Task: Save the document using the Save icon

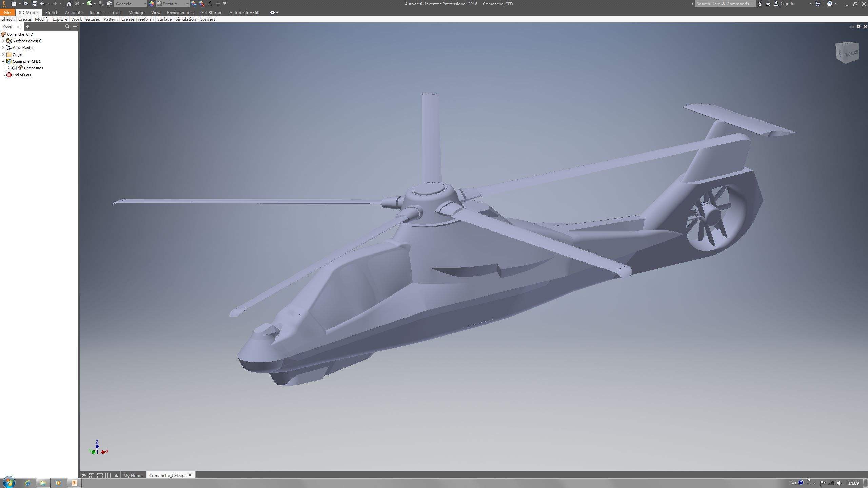Action: coord(34,4)
